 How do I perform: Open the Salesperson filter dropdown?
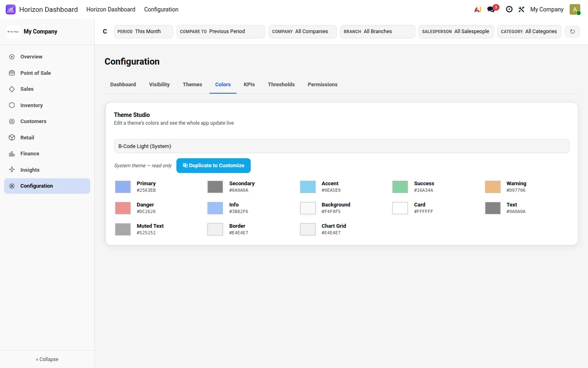(456, 31)
